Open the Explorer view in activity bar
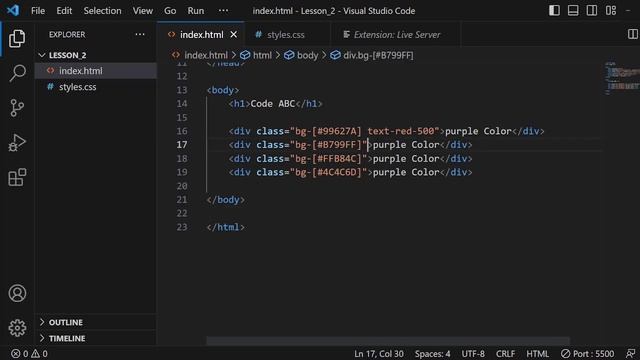 pyautogui.click(x=17, y=39)
